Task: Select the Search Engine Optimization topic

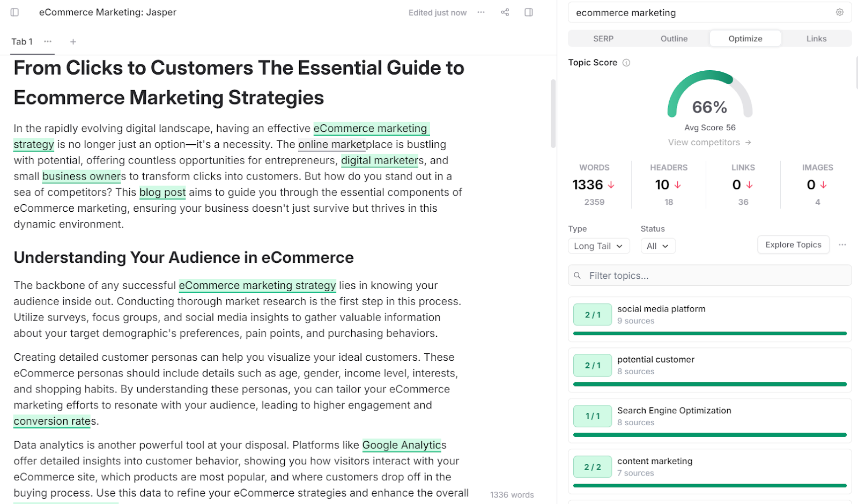Action: 709,420
